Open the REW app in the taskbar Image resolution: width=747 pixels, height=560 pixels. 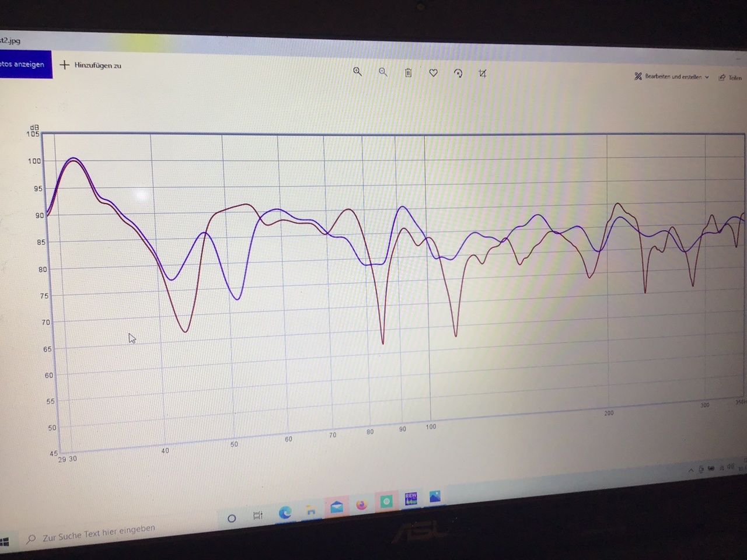tap(411, 499)
